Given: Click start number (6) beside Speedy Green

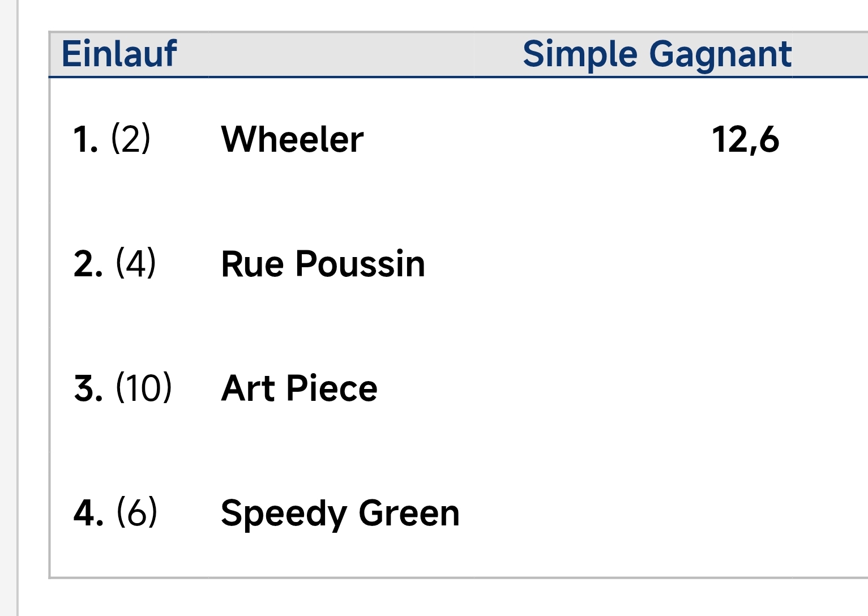Looking at the screenshot, I should point(136,512).
